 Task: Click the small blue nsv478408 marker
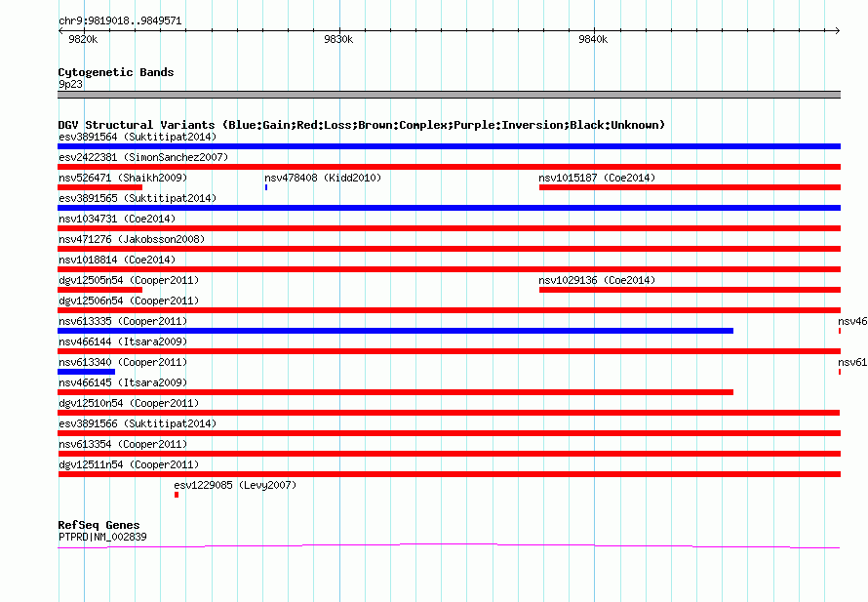266,187
